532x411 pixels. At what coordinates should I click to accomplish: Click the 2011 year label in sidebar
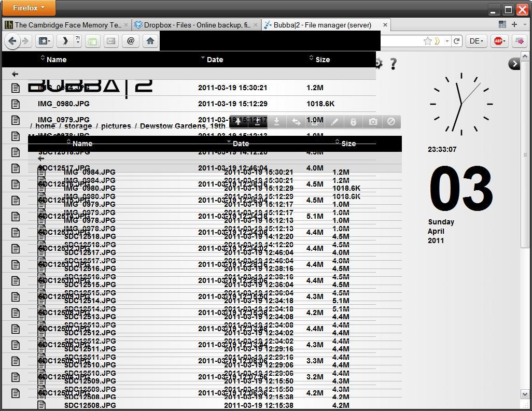coord(436,241)
